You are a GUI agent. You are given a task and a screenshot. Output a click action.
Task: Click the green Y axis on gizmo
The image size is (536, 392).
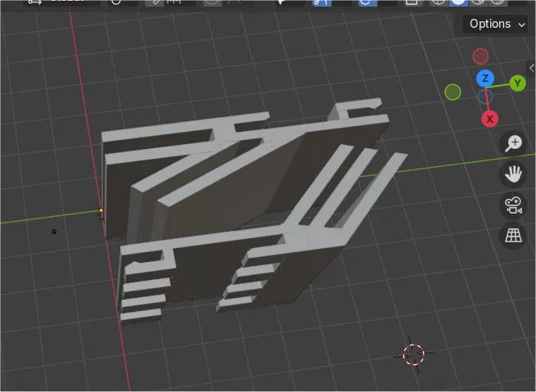517,83
